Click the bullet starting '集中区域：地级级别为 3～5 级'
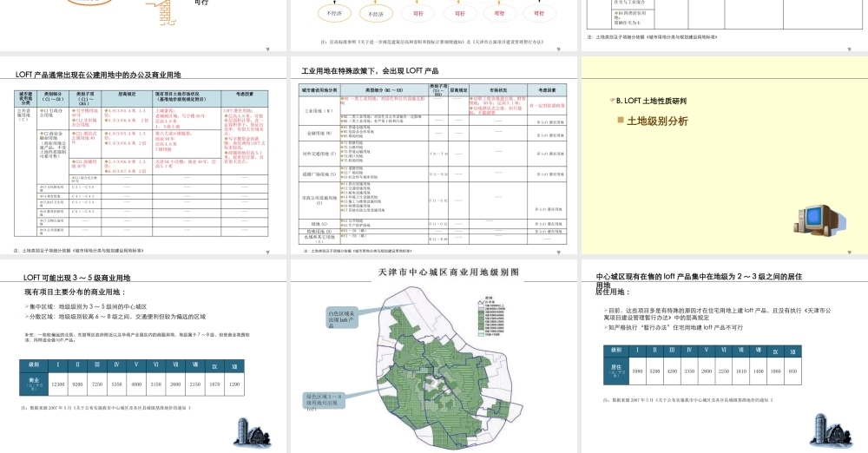 (86, 306)
